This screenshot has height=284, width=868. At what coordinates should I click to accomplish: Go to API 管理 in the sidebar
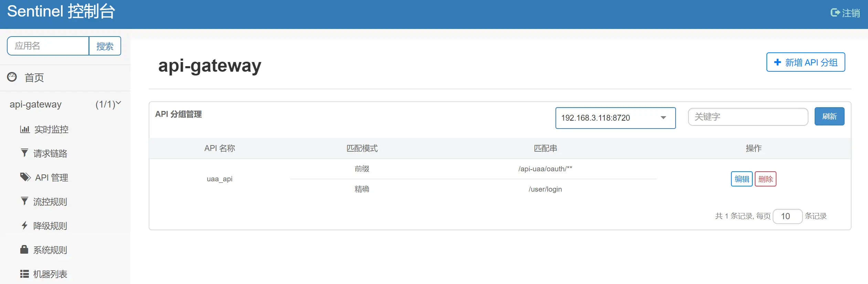[52, 177]
